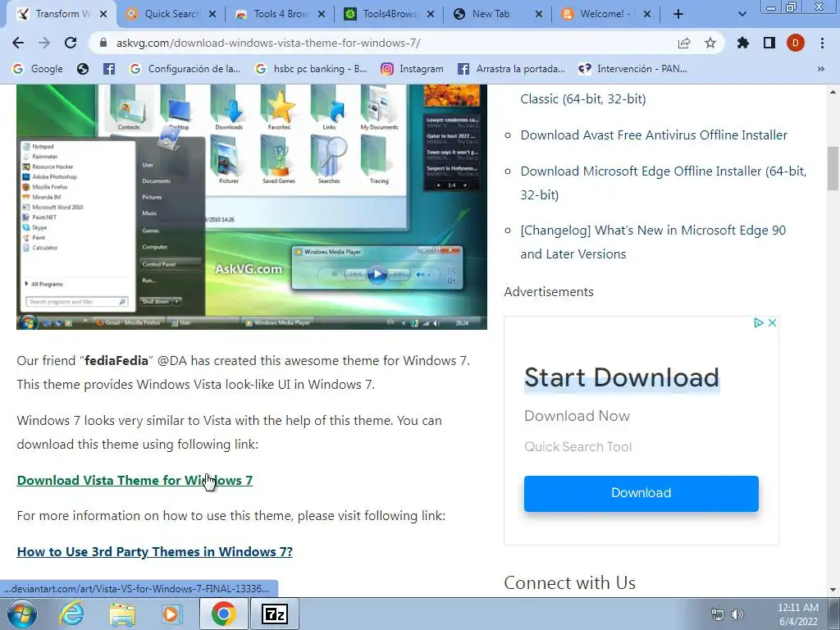Image resolution: width=840 pixels, height=630 pixels.
Task: Open the Facebook icon bookmark
Action: (109, 69)
